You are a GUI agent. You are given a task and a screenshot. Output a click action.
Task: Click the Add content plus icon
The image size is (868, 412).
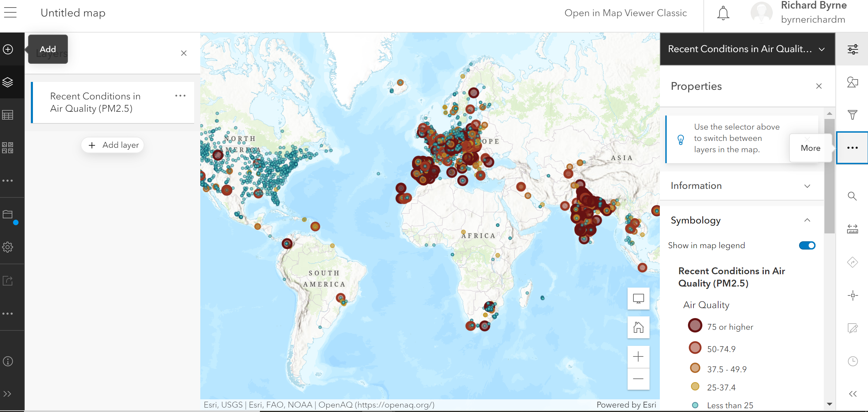[x=8, y=49]
